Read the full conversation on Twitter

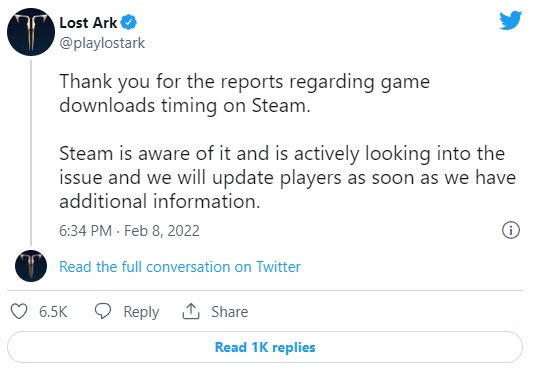[x=180, y=267]
